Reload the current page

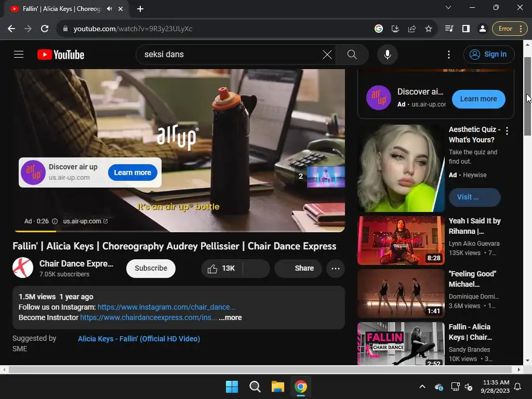pos(45,29)
